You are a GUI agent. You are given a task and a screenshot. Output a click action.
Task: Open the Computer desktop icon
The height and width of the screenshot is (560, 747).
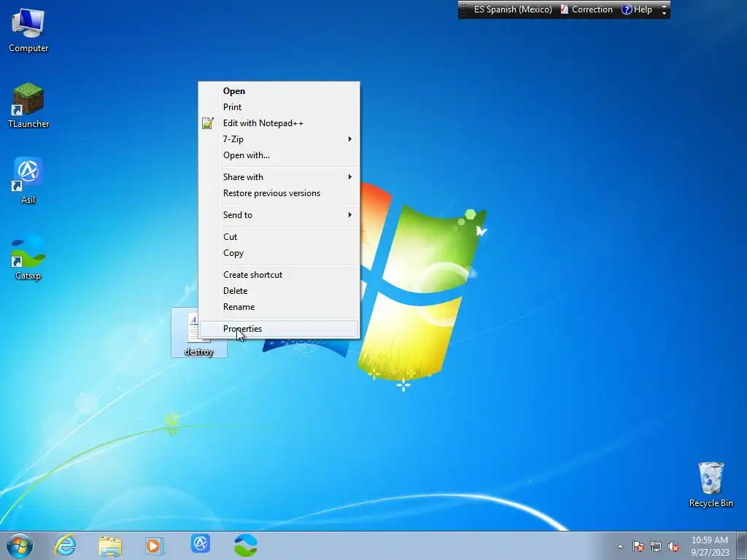[28, 31]
